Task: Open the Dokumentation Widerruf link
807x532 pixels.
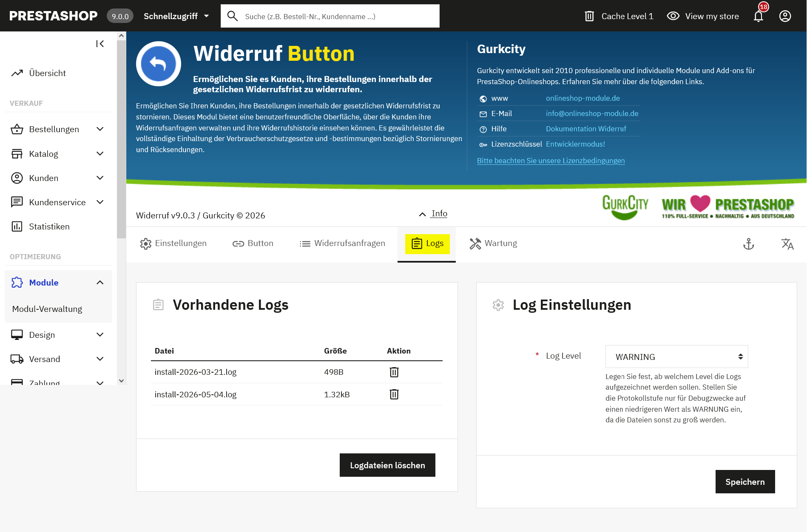Action: pyautogui.click(x=586, y=129)
